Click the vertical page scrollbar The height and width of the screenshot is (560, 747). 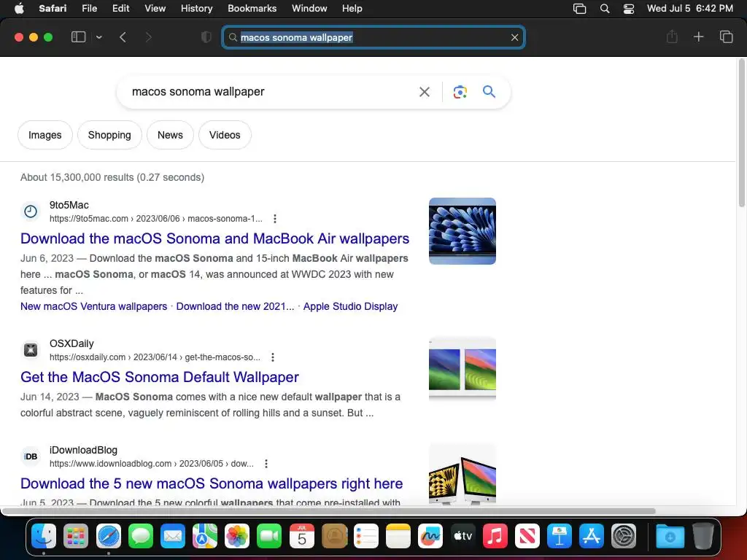(x=741, y=133)
